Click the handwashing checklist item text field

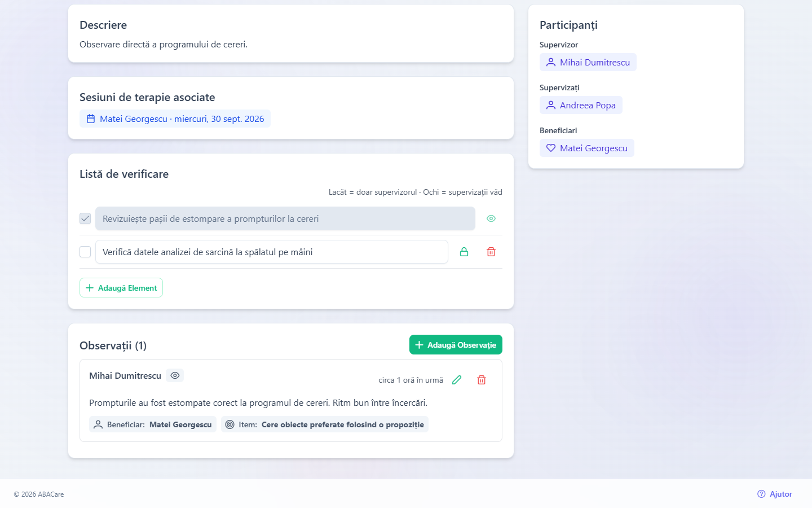[272, 252]
